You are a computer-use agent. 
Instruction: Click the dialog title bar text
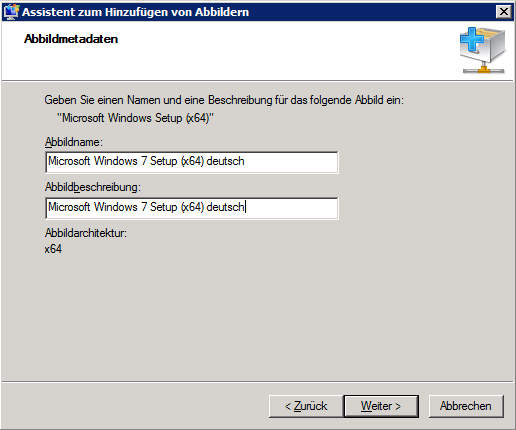[135, 12]
